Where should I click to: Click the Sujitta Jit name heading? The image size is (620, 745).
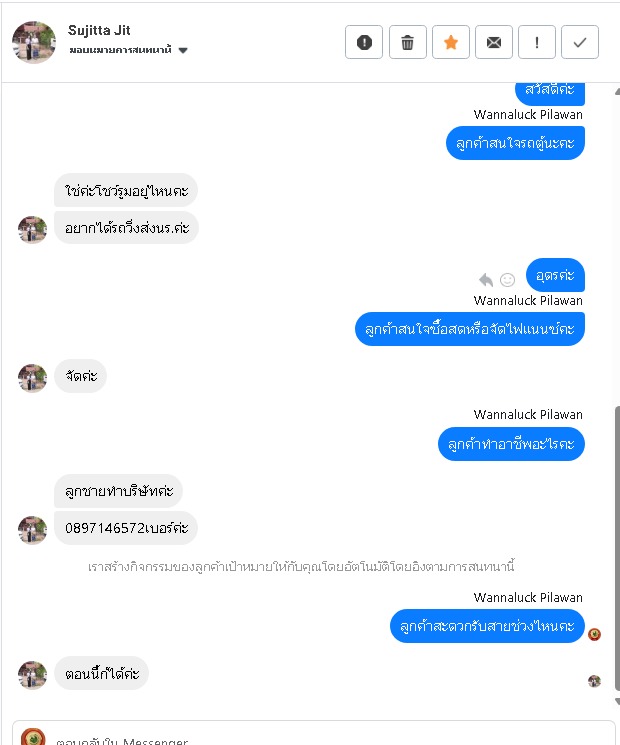coord(99,30)
